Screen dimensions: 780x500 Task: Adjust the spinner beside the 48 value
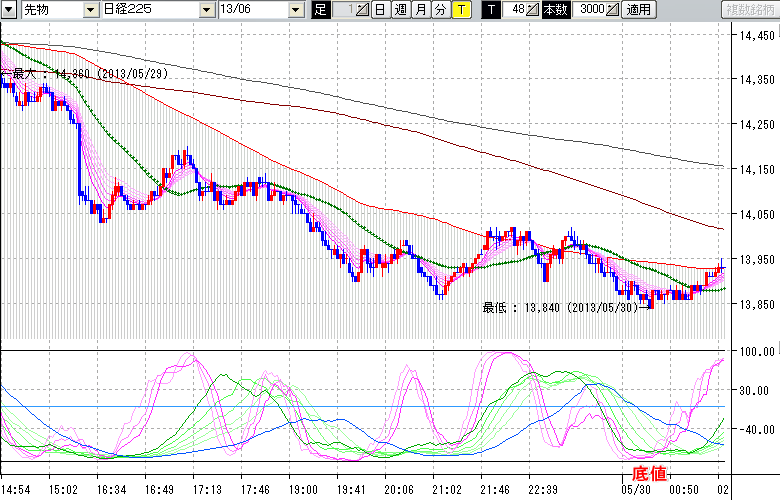coord(534,10)
